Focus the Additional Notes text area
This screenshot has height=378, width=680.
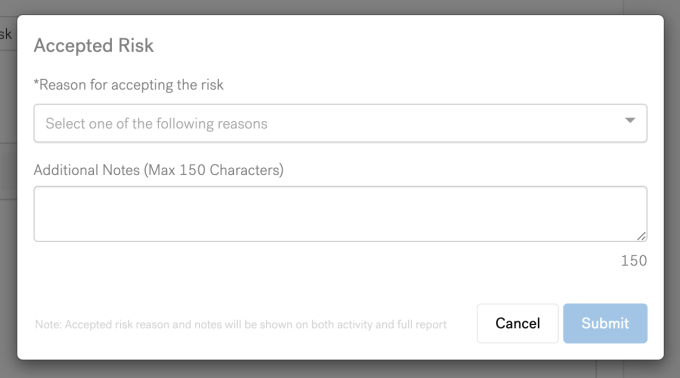tap(340, 214)
